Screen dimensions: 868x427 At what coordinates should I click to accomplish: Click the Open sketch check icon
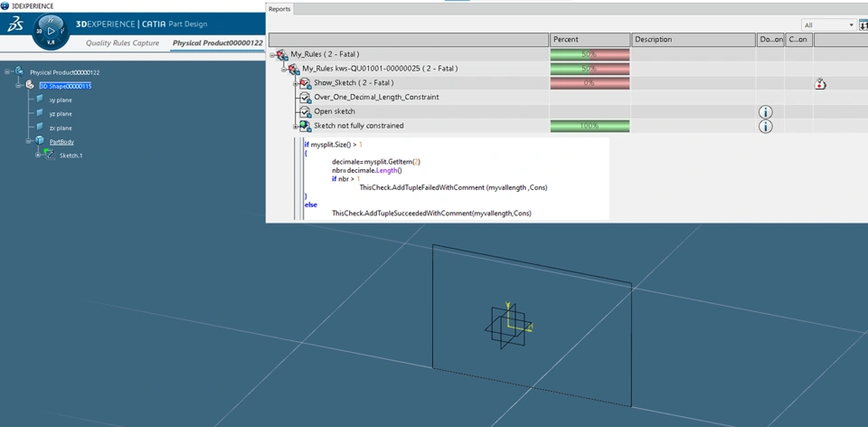(306, 112)
